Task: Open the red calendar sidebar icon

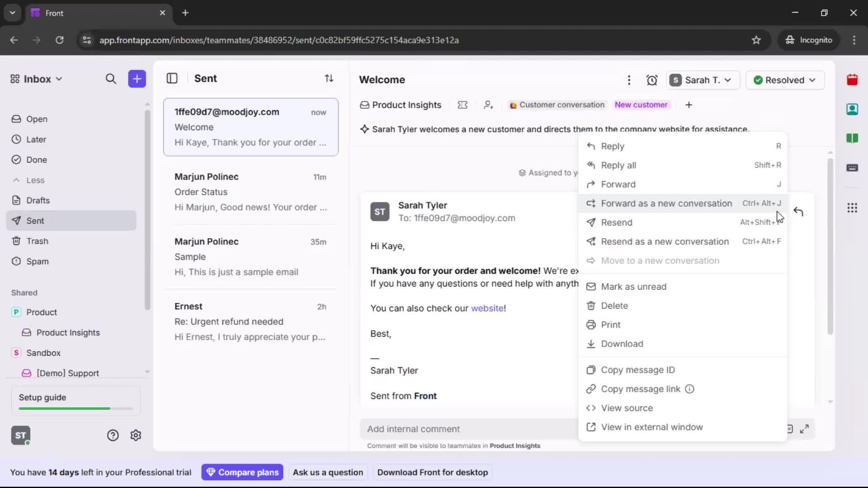Action: coord(852,80)
